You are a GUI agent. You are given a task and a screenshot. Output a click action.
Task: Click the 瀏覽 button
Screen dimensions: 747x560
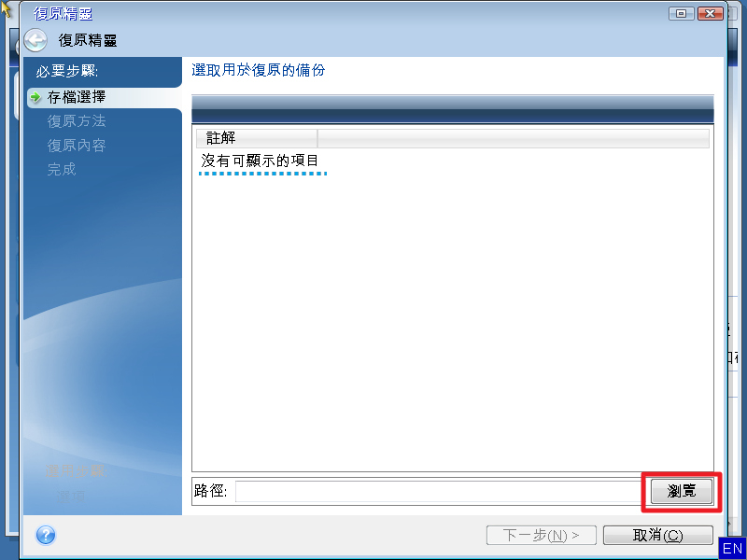(x=682, y=491)
